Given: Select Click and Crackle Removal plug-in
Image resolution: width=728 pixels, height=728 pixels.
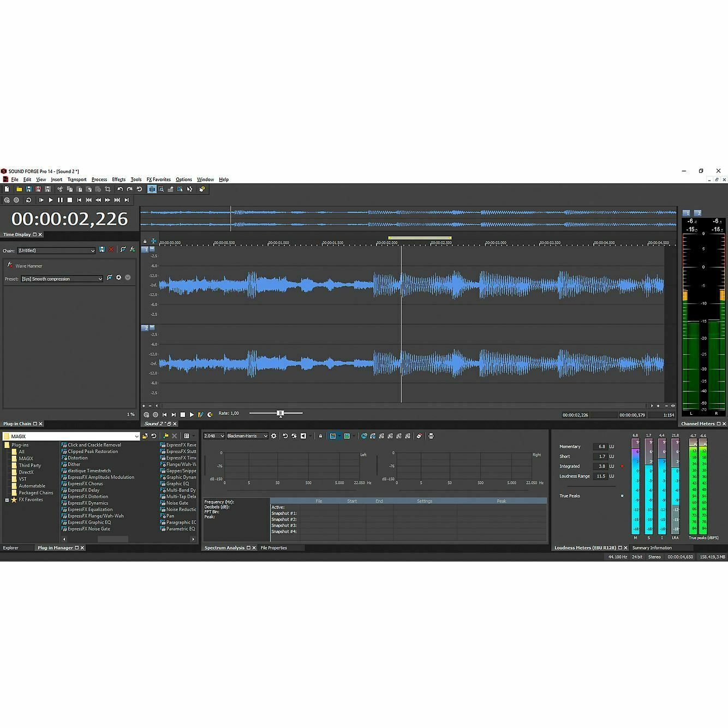Looking at the screenshot, I should pos(91,445).
